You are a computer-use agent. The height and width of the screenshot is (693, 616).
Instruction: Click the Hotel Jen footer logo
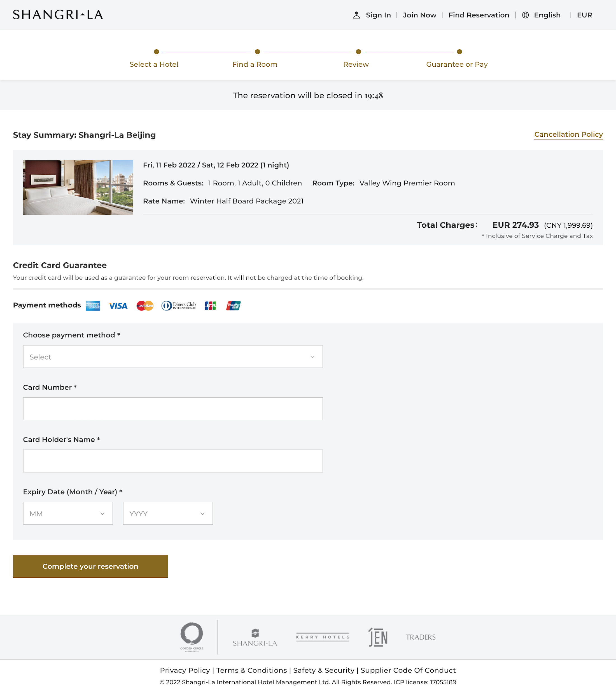378,637
